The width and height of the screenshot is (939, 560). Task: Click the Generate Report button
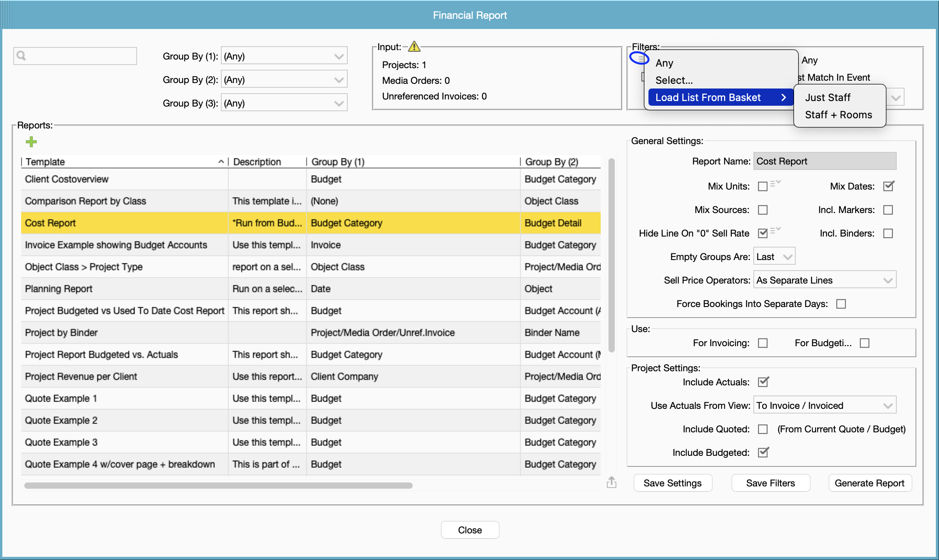click(x=869, y=483)
